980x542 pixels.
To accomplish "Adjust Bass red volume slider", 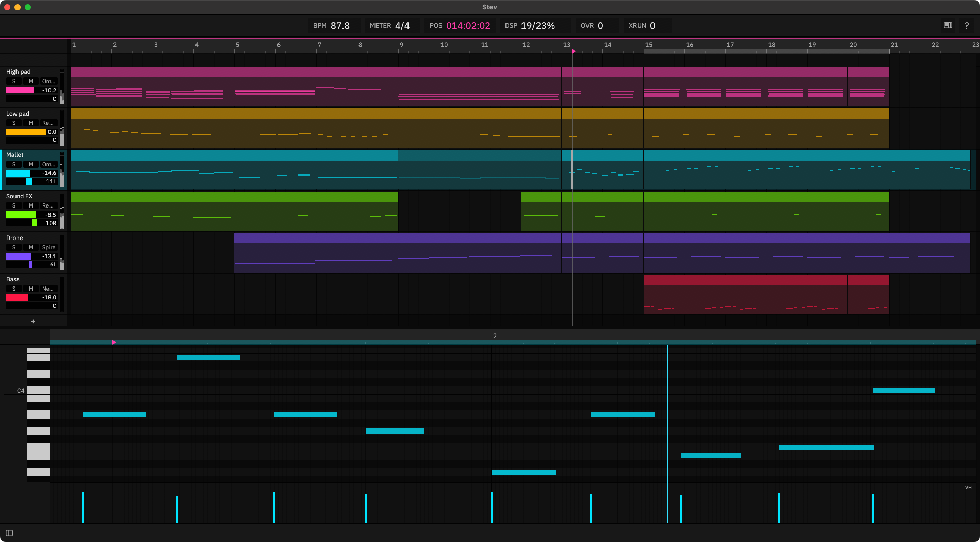I will coord(31,297).
